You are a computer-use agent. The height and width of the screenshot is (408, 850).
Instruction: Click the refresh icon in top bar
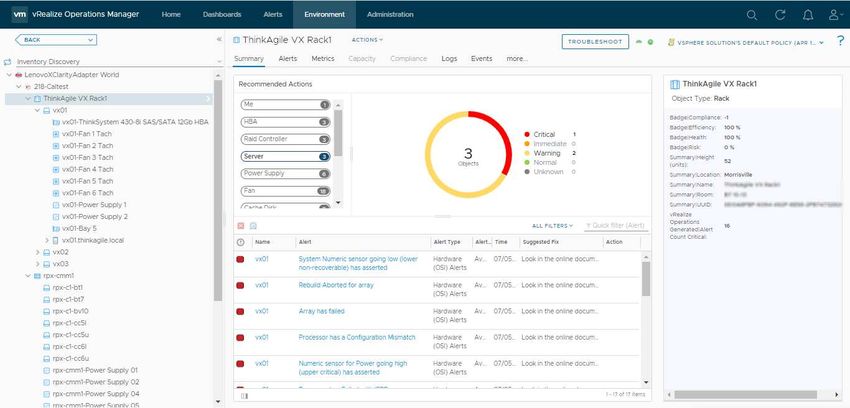(x=780, y=15)
